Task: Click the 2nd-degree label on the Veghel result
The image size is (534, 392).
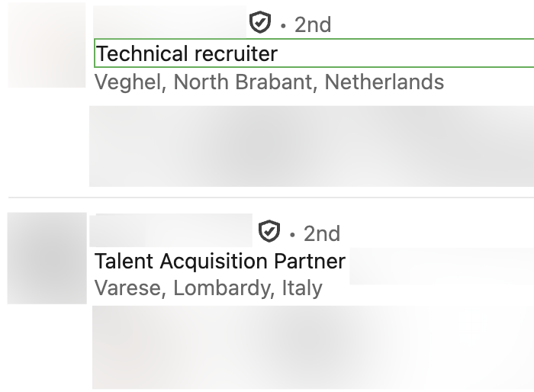Action: [313, 24]
